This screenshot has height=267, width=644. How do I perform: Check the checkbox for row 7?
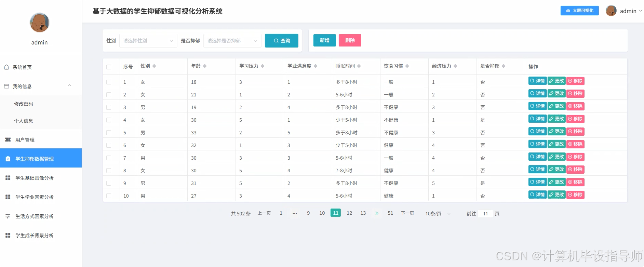[109, 158]
